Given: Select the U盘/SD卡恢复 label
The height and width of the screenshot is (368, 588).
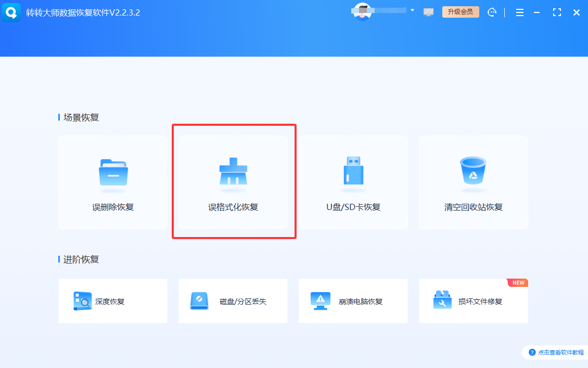Looking at the screenshot, I should [353, 207].
